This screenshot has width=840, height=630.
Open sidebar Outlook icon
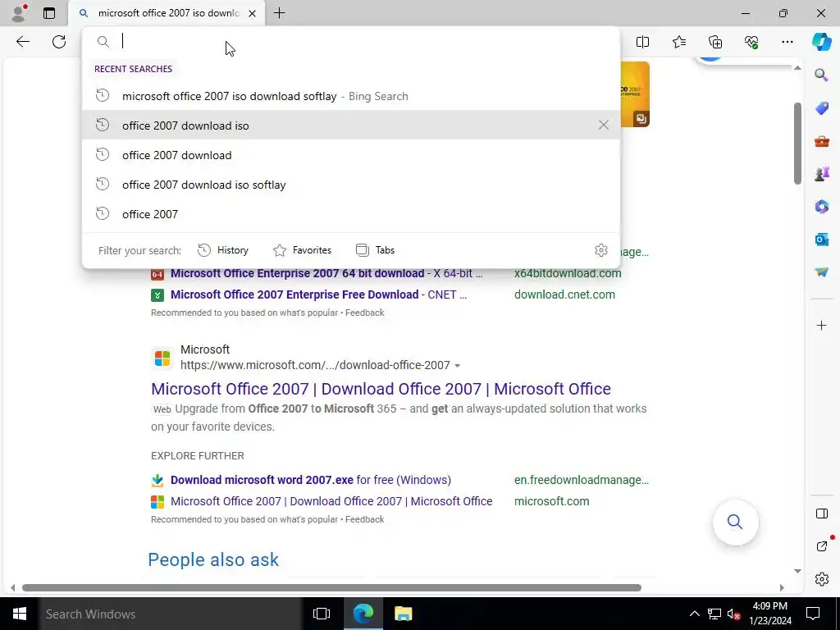[x=821, y=240]
